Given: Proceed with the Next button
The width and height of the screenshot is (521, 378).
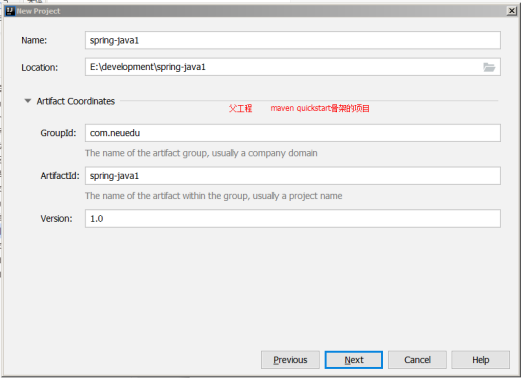Looking at the screenshot, I should (354, 360).
